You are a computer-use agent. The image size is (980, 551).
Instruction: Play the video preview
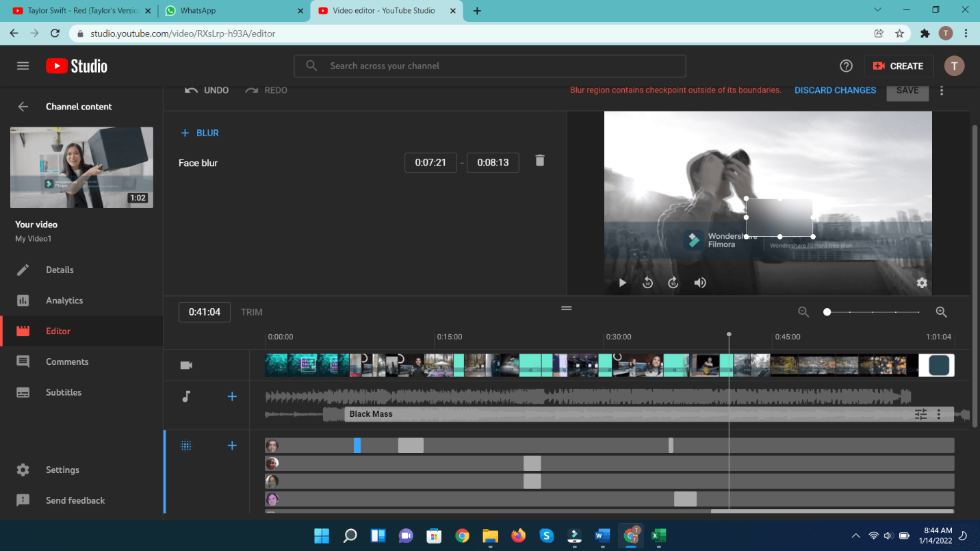click(x=622, y=283)
